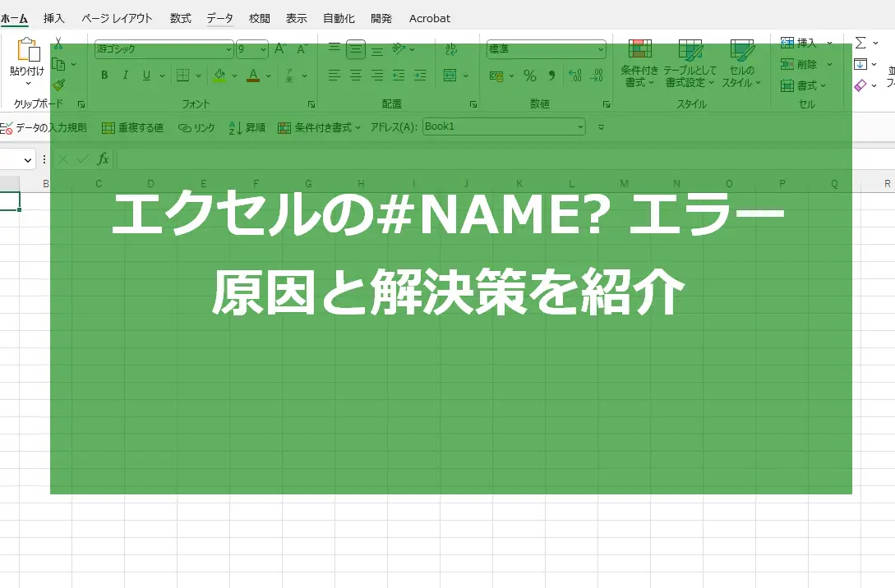The height and width of the screenshot is (588, 895).
Task: Toggle center horizontal alignment
Action: tap(356, 76)
